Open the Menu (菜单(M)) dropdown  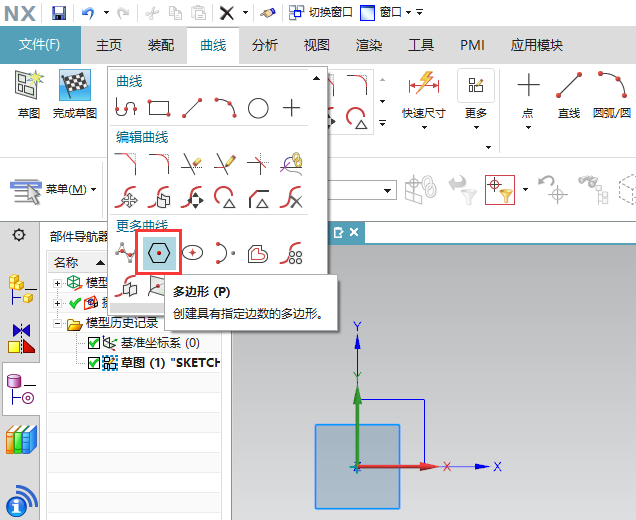point(54,189)
